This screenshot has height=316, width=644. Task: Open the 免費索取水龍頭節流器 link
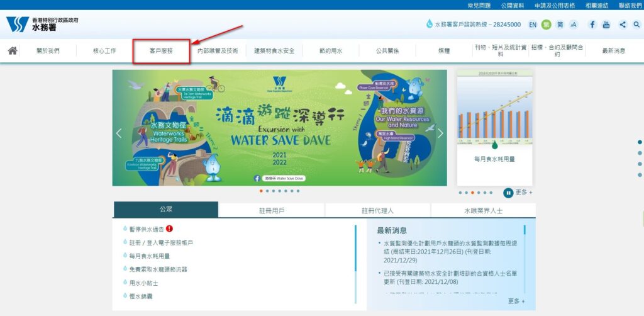pos(158,269)
